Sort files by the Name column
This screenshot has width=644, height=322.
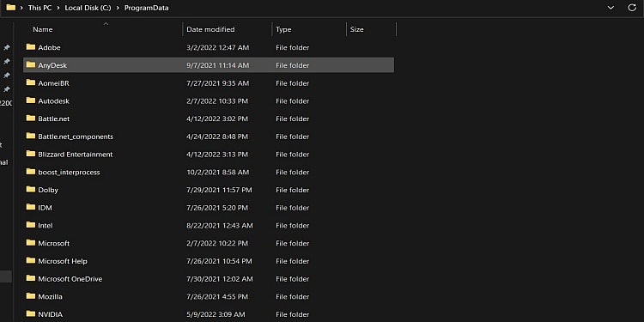[43, 29]
